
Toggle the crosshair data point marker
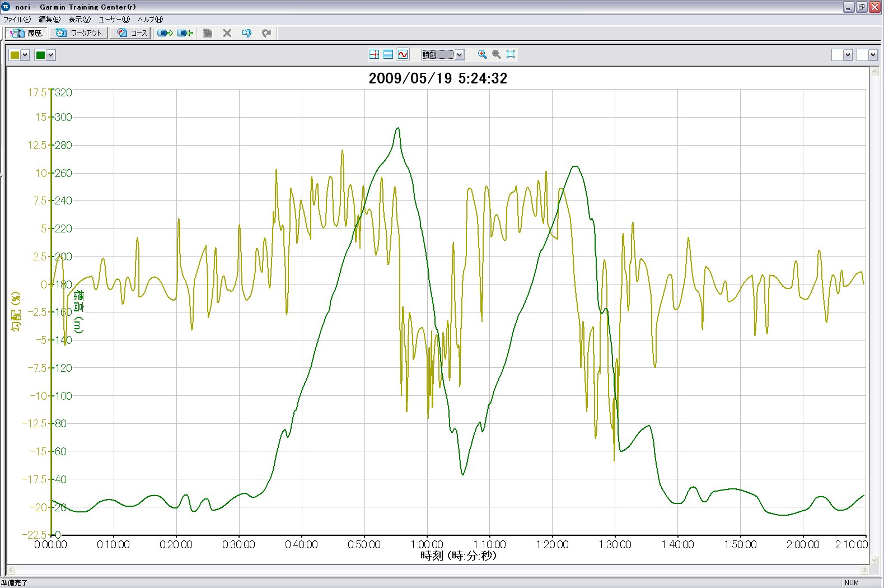pos(375,54)
